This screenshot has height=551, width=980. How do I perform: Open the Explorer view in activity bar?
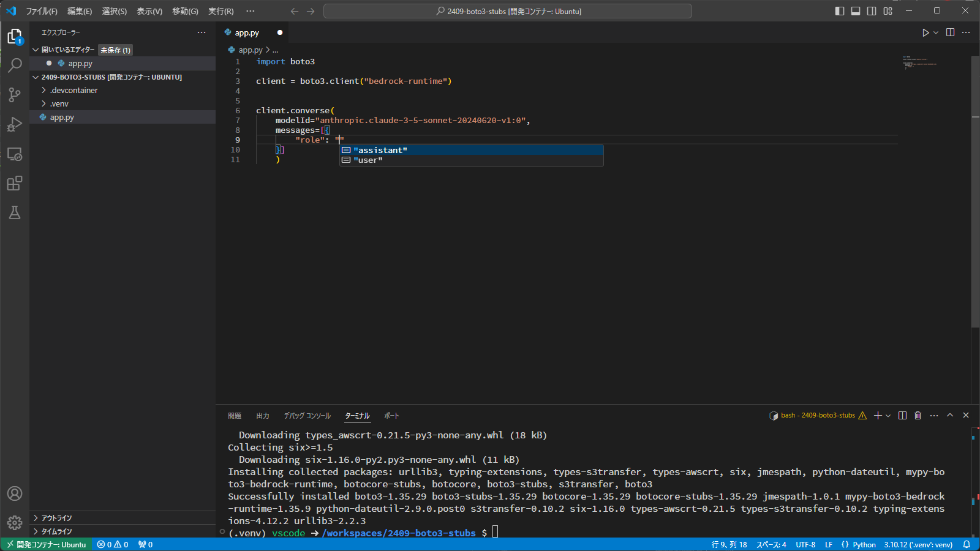15,36
